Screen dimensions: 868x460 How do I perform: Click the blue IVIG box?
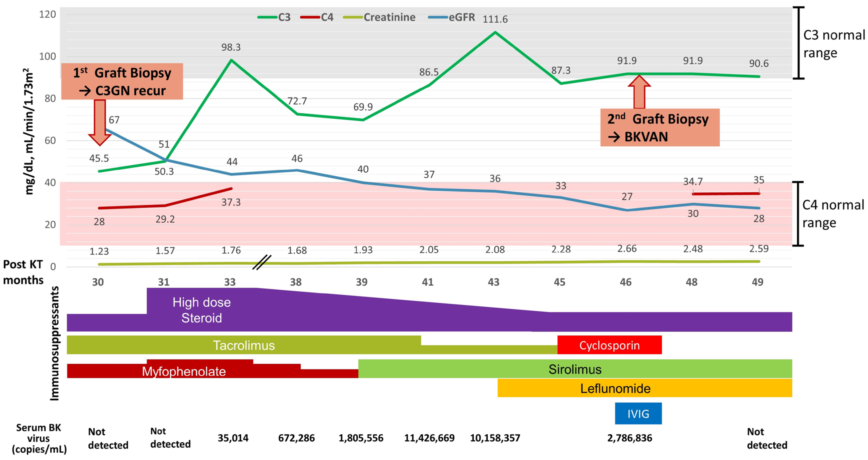click(x=638, y=413)
